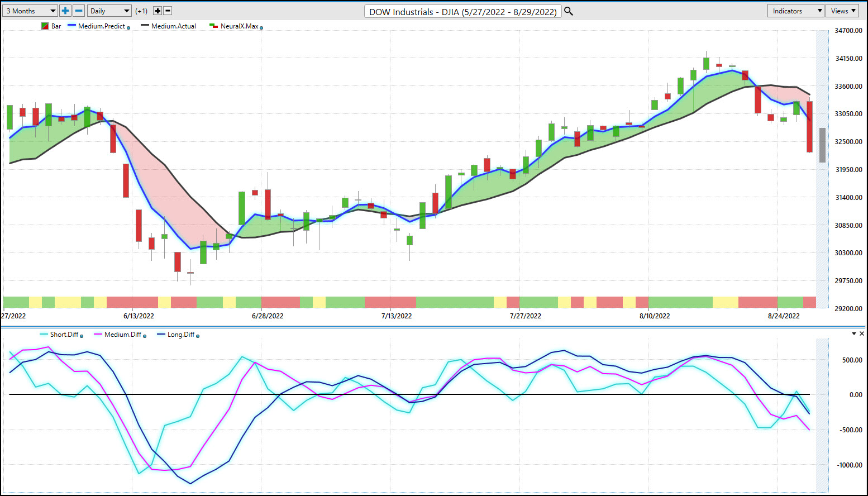Click the dot next to Long.Diff
868x496 pixels.
pos(198,336)
